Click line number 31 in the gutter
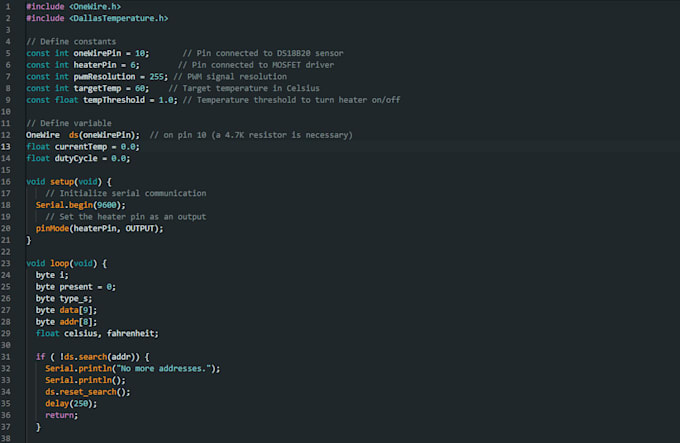Screen dimensions: 680x443 (6, 357)
